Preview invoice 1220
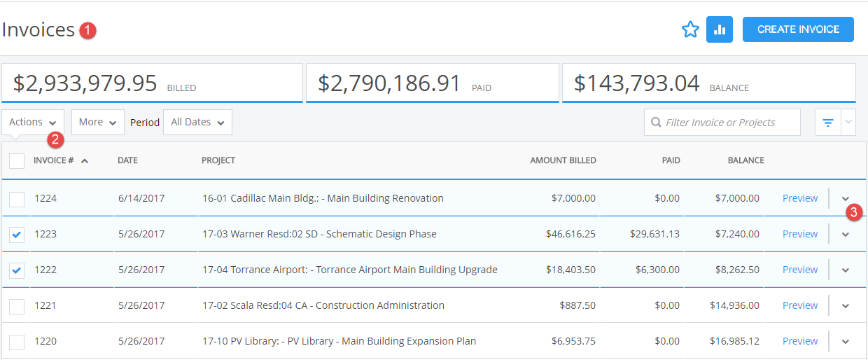This screenshot has height=360, width=868. tap(800, 341)
